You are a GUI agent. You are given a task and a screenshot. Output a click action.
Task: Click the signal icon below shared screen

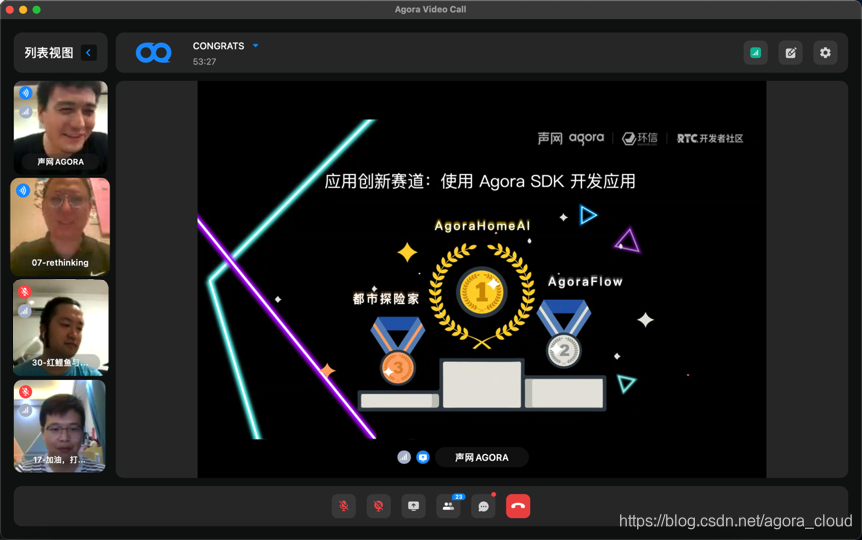tap(404, 458)
